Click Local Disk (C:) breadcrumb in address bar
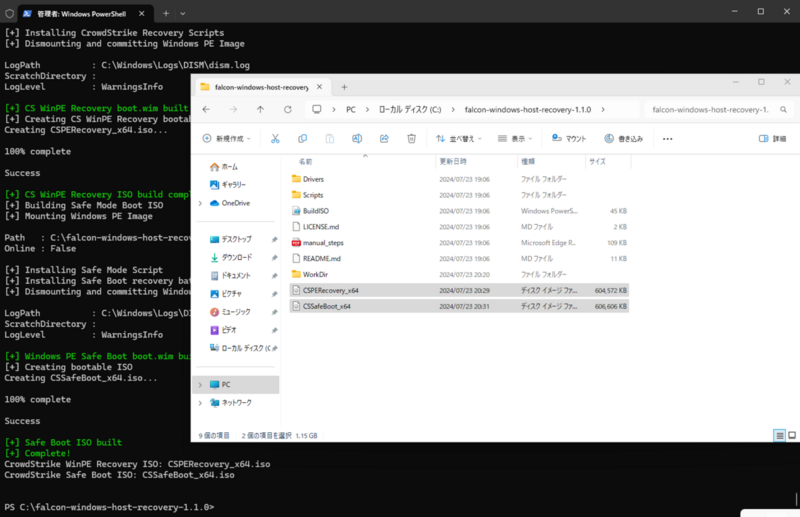Viewport: 800px width, 517px height. tap(410, 110)
